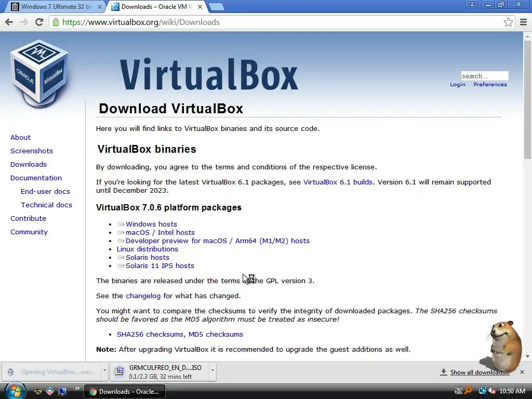Open Documentation in the sidebar
The image size is (532, 399).
(x=36, y=178)
